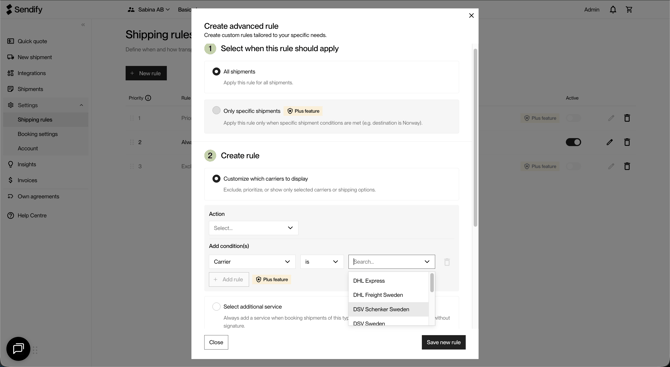Screen dimensions: 670x367
Task: Click Plus feature badge beside Add rule
Action: point(272,279)
